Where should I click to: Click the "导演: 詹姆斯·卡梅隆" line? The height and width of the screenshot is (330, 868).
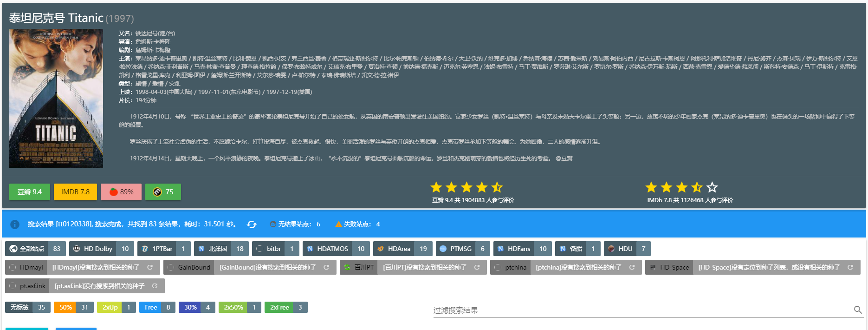click(x=144, y=42)
